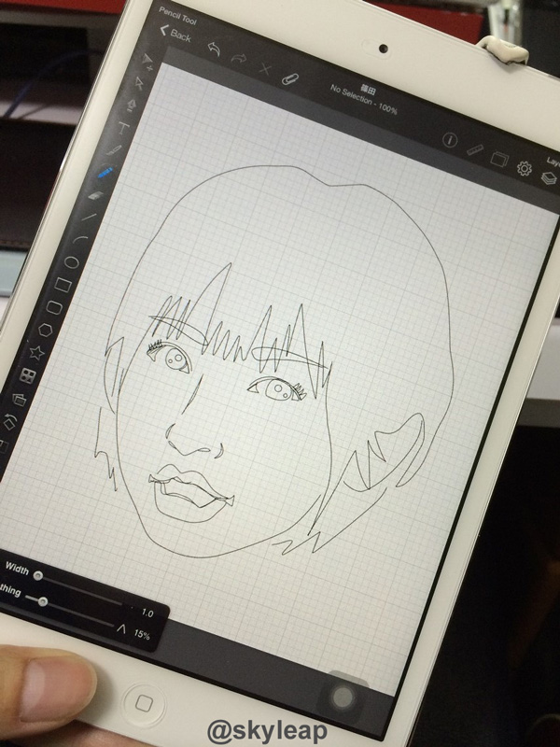Select the Star shape tool

click(36, 353)
